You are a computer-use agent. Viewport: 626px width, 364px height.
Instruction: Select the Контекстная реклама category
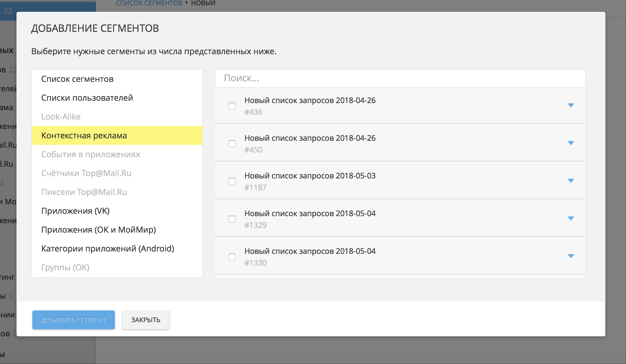(84, 135)
